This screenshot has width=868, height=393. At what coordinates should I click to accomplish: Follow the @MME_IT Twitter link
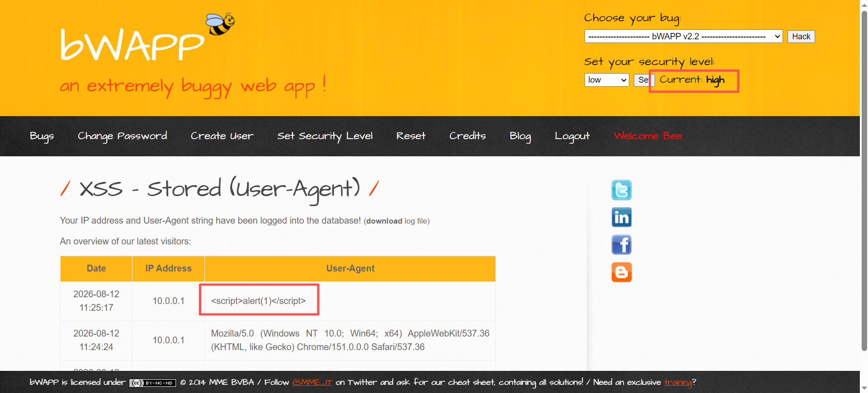click(312, 382)
